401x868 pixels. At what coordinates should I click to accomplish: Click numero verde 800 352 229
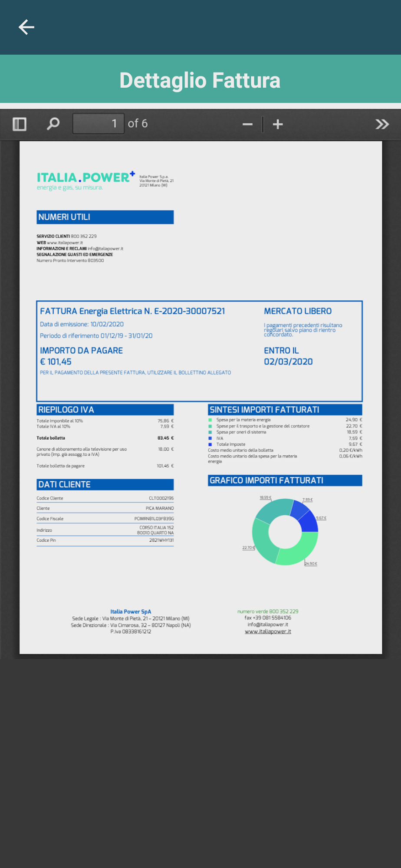tap(268, 612)
